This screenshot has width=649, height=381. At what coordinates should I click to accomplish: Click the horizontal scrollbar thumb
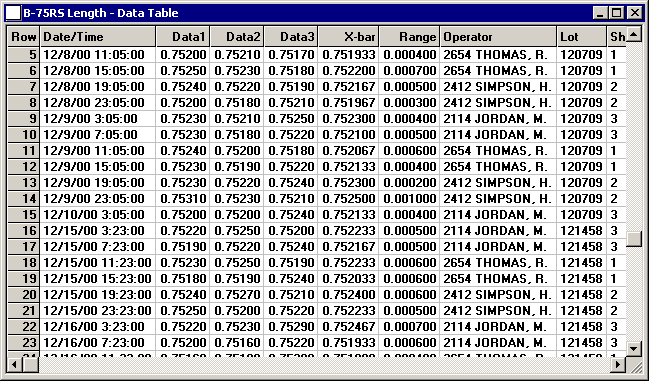(31, 364)
